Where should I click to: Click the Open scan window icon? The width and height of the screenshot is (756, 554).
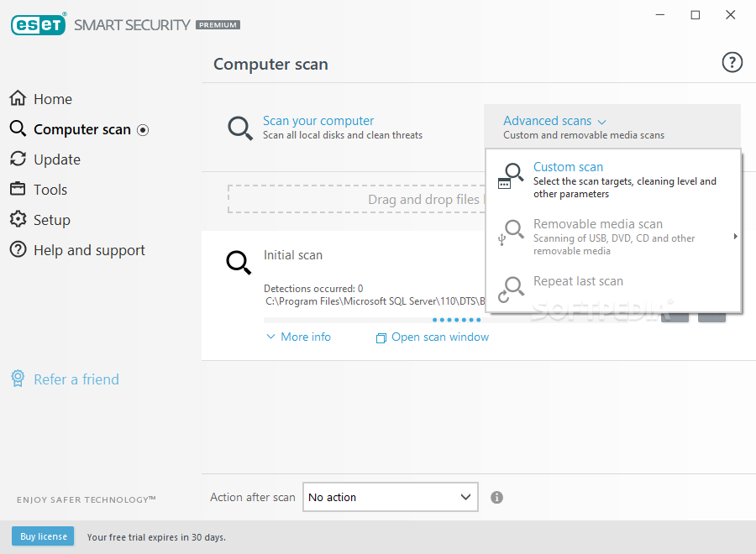[x=381, y=338]
